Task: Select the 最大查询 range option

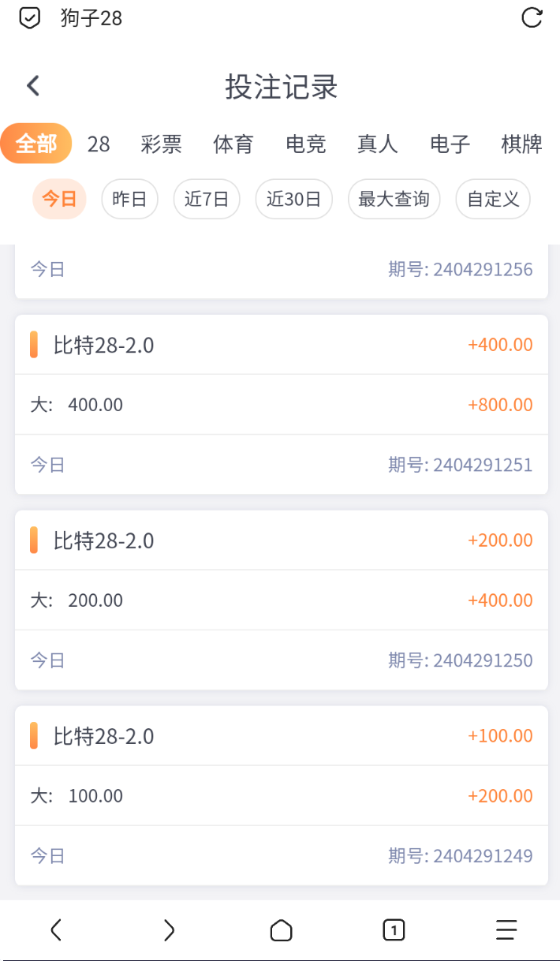Action: click(x=394, y=199)
